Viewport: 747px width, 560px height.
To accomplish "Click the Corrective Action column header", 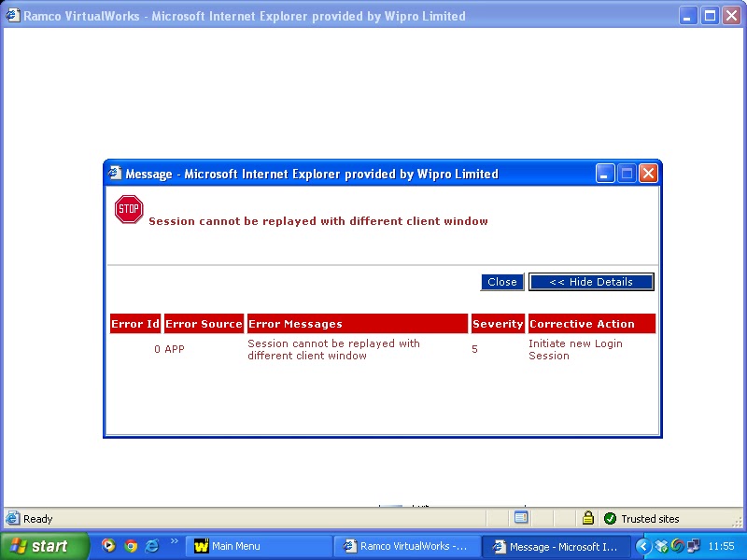I will coord(592,324).
